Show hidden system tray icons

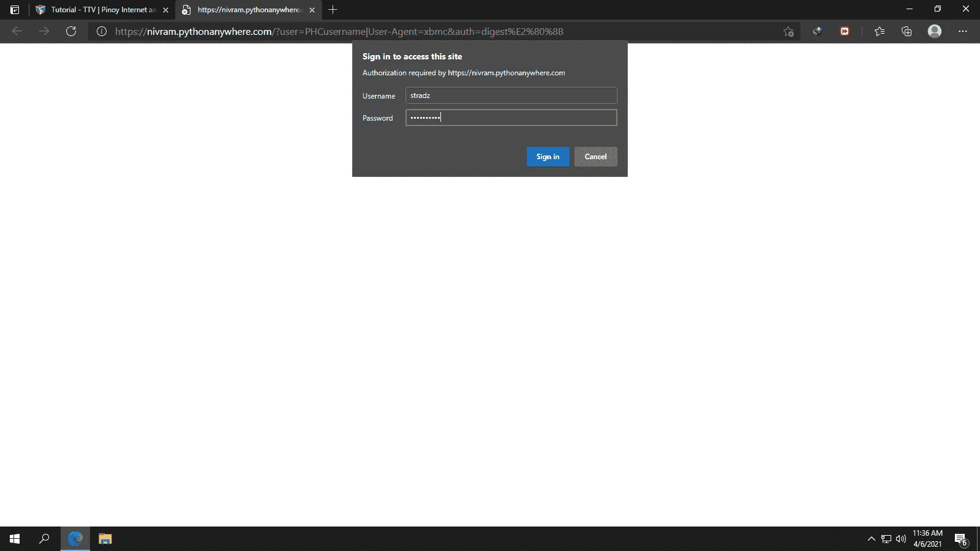click(x=871, y=539)
